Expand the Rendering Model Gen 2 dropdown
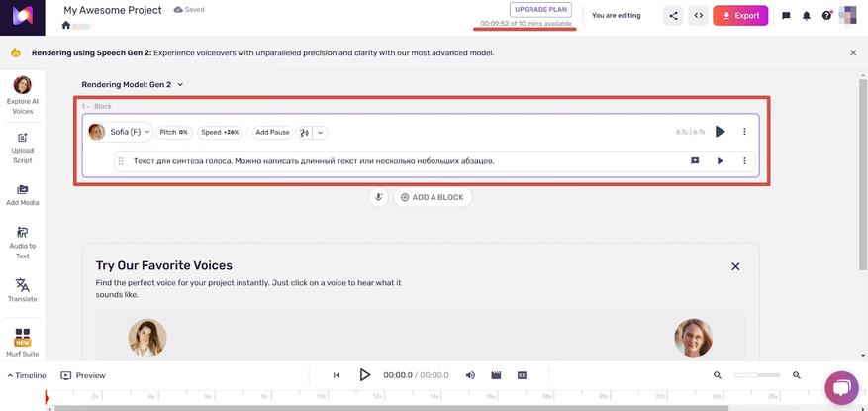 (133, 85)
